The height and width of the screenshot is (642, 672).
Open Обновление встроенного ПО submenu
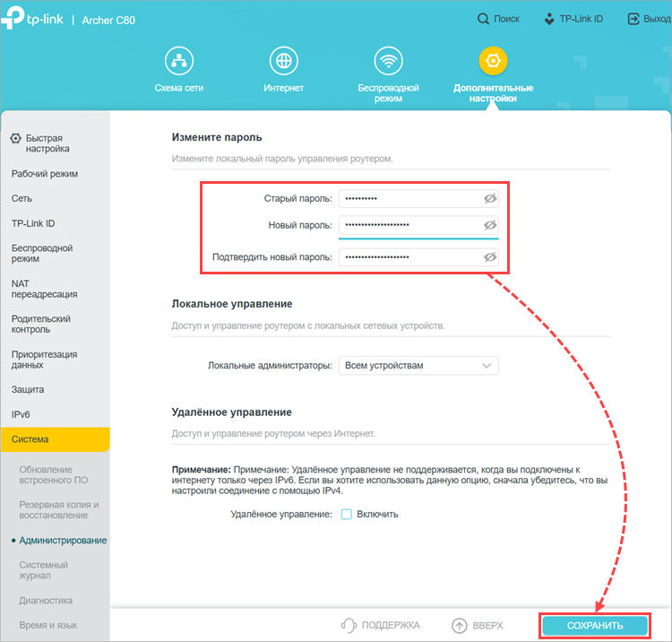(54, 474)
